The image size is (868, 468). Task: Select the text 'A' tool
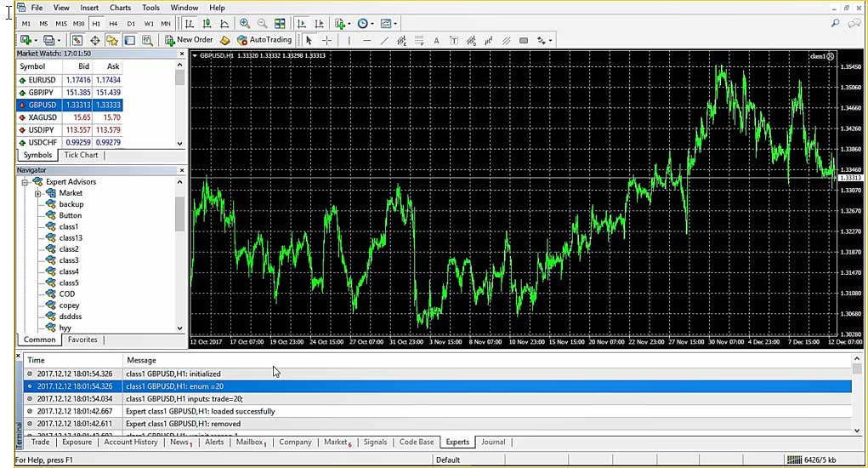coord(436,40)
